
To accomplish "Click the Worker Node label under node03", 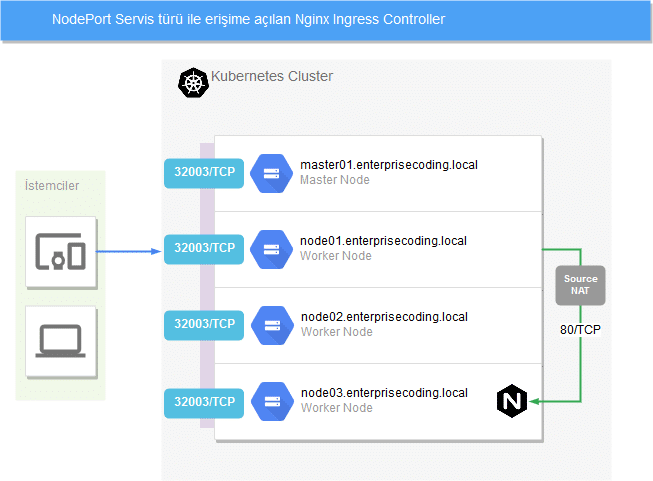I will (x=336, y=408).
